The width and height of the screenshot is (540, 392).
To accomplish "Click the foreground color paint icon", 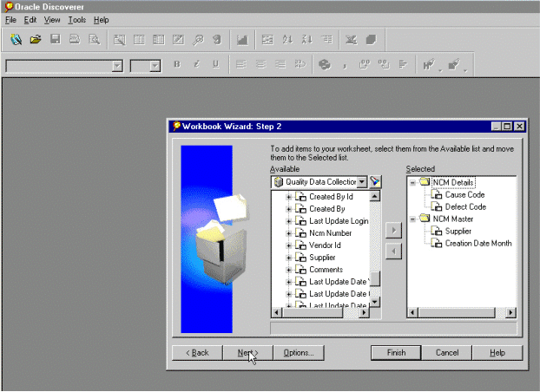I will (428, 65).
